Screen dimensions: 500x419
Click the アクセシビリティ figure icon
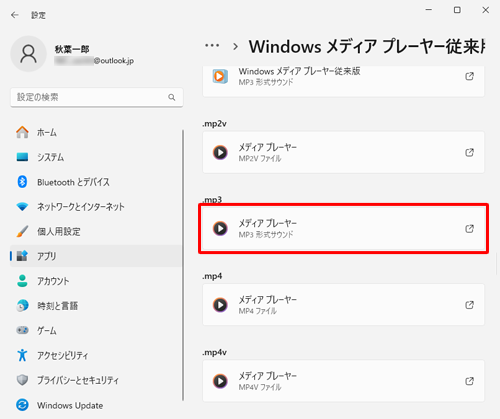[x=22, y=355]
